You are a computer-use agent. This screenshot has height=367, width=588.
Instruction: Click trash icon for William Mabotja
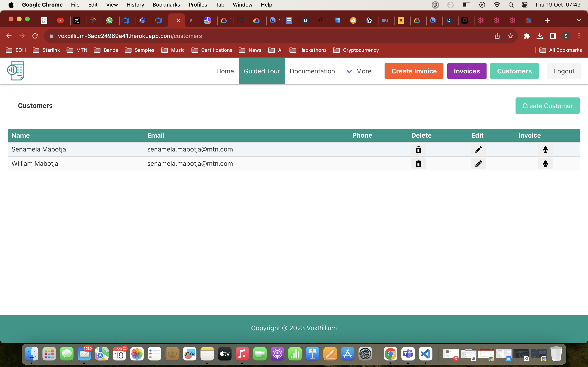(418, 164)
